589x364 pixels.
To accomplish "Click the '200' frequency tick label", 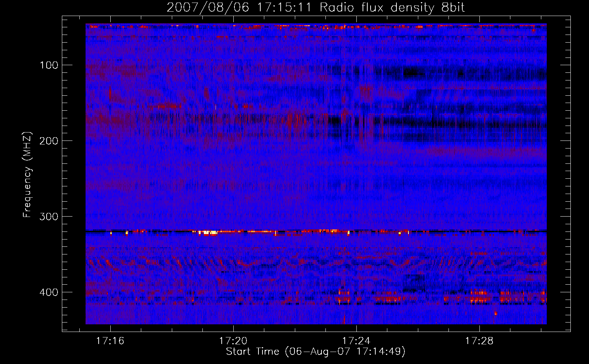I will 49,141.
